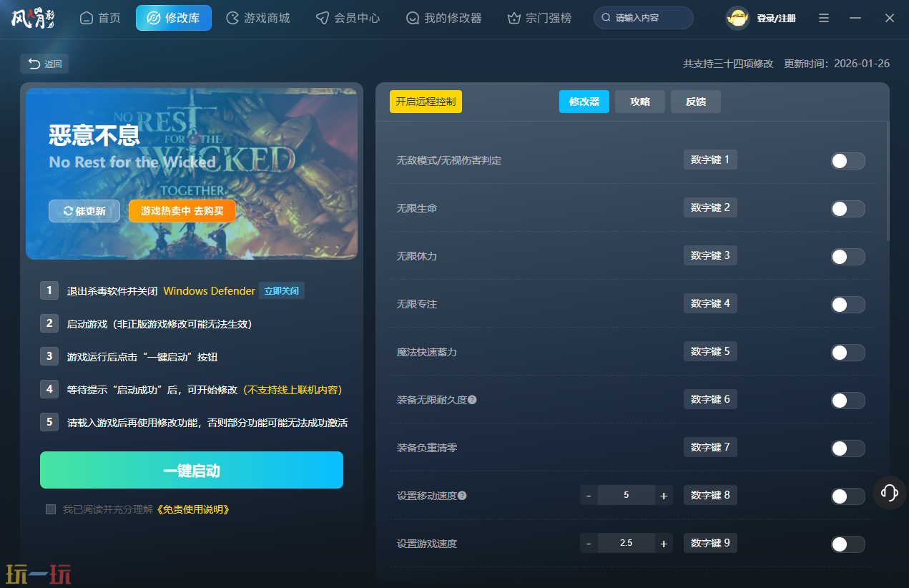Screen dimensions: 909x588
Task: Click 返回 back button
Action: click(x=44, y=64)
